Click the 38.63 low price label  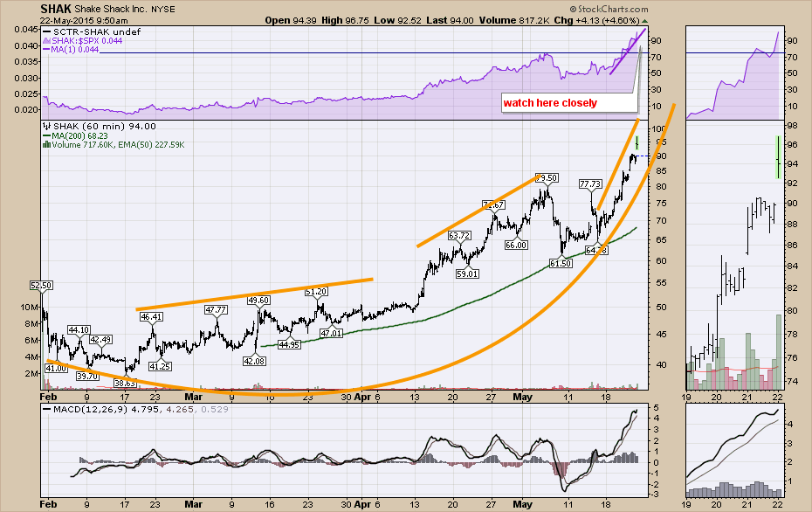pyautogui.click(x=126, y=383)
